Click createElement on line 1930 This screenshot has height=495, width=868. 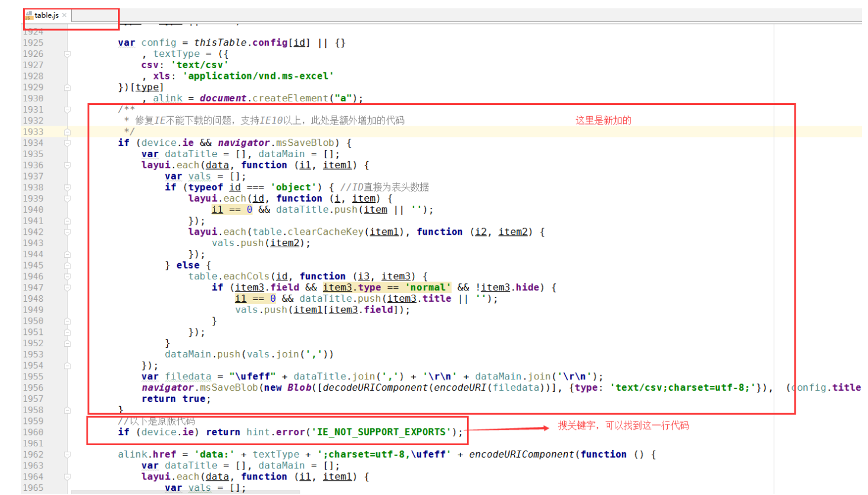(x=290, y=98)
